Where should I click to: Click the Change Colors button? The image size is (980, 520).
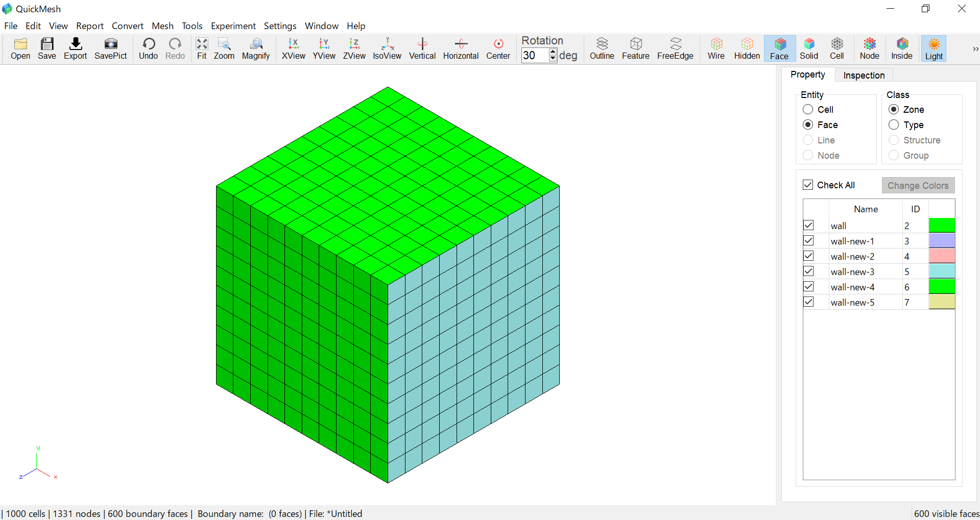point(918,186)
